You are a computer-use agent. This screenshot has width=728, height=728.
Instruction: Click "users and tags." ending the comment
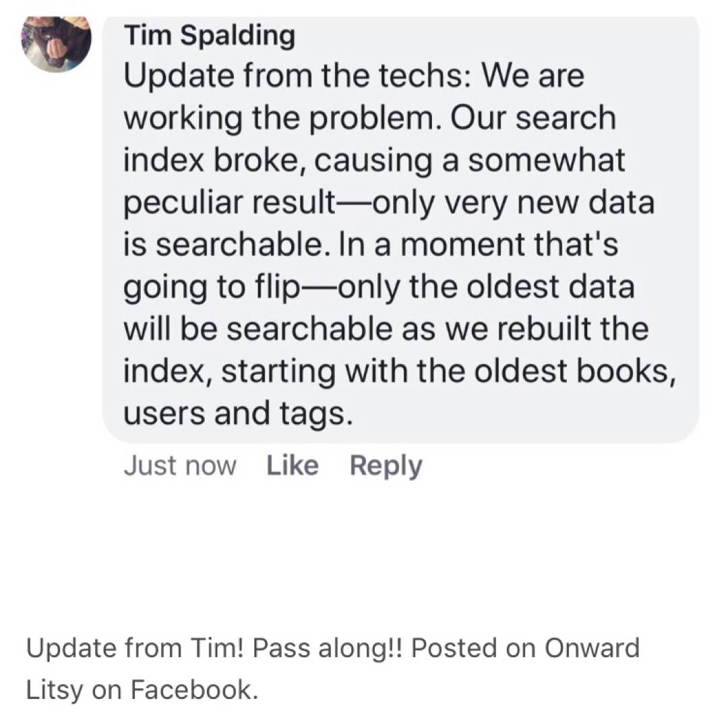pyautogui.click(x=238, y=413)
